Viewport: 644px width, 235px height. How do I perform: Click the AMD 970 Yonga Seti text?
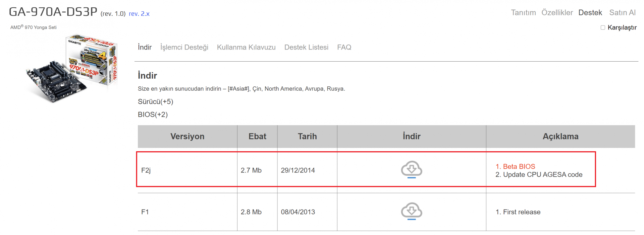(33, 27)
